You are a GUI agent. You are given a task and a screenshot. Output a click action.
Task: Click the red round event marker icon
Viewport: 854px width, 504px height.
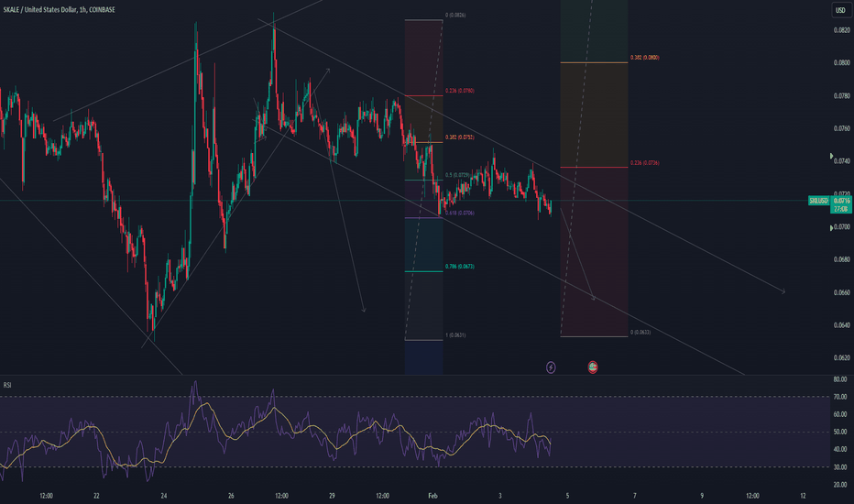pyautogui.click(x=593, y=367)
